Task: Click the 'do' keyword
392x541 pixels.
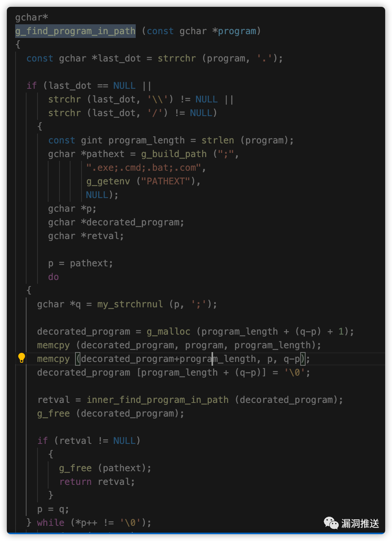Action: (53, 277)
